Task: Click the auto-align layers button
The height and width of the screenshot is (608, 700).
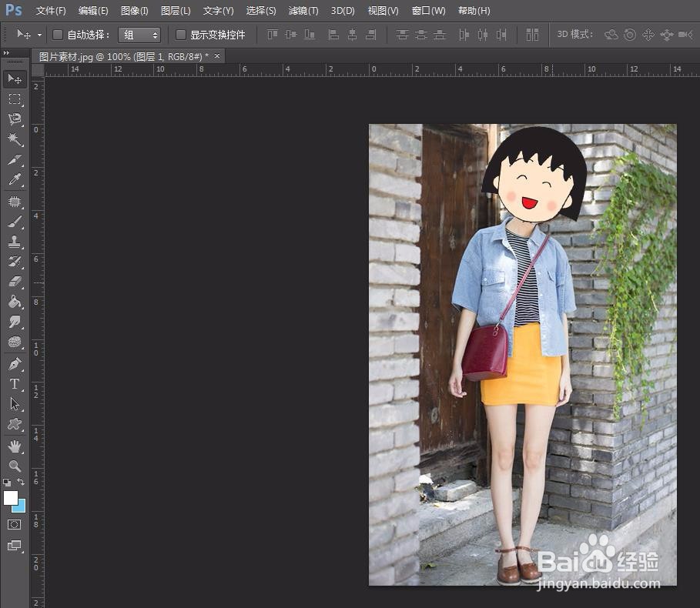Action: coord(532,35)
